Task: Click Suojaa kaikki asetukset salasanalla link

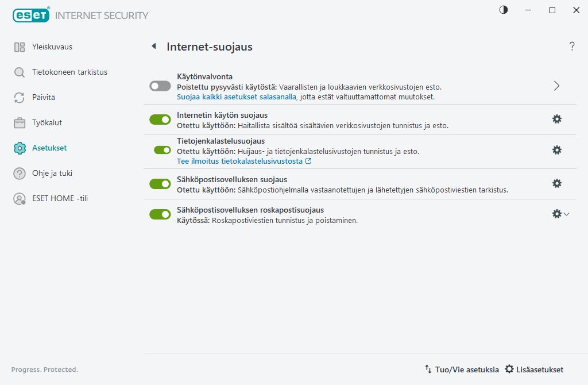Action: (236, 97)
